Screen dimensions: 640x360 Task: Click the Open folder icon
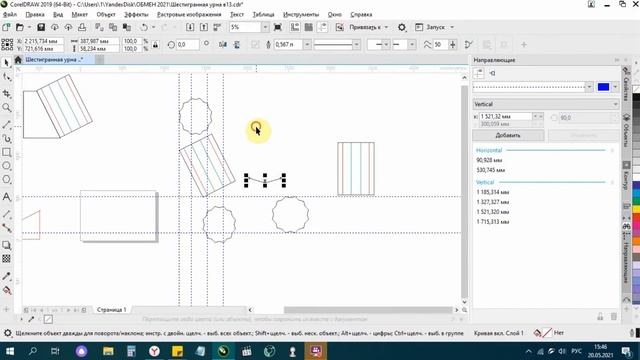(x=20, y=27)
